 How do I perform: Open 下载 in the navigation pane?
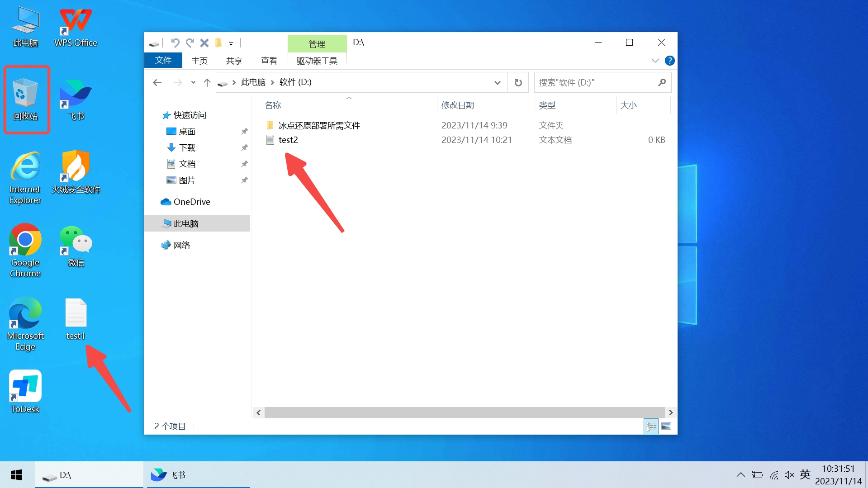[x=181, y=148]
